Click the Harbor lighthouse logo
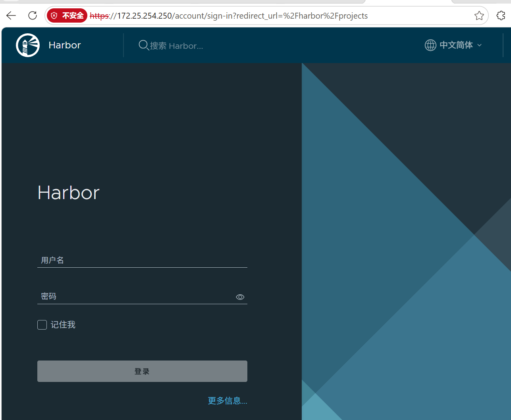This screenshot has height=420, width=511. 28,45
